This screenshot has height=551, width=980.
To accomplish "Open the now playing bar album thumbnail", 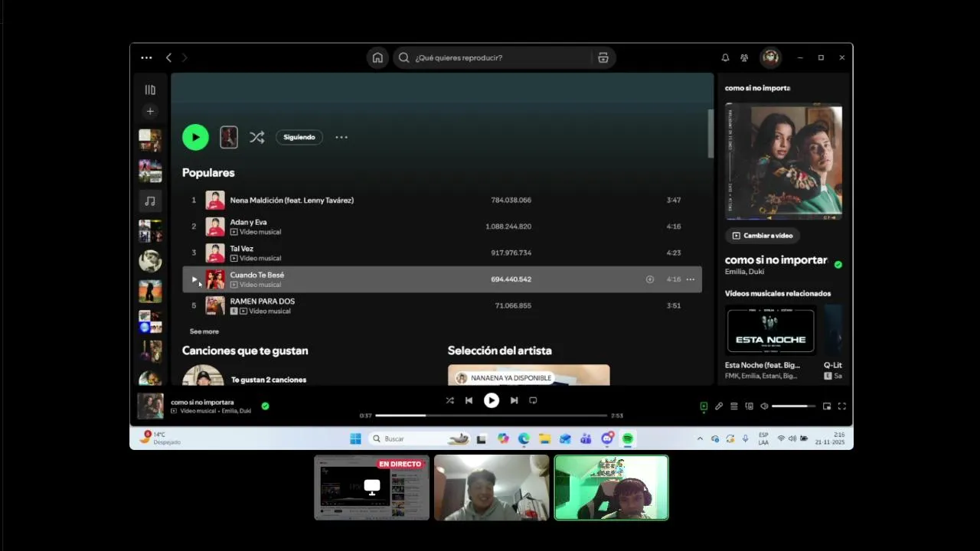I will [x=150, y=406].
